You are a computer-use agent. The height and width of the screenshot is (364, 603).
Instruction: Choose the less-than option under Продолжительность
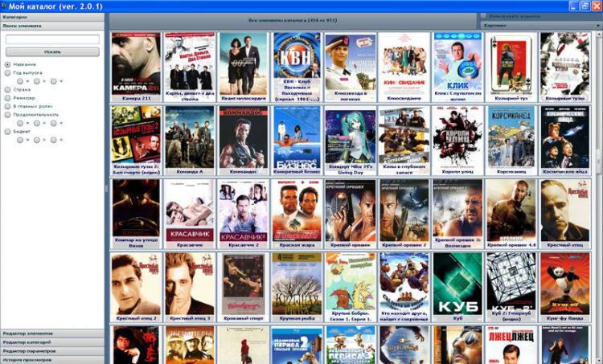click(x=53, y=123)
